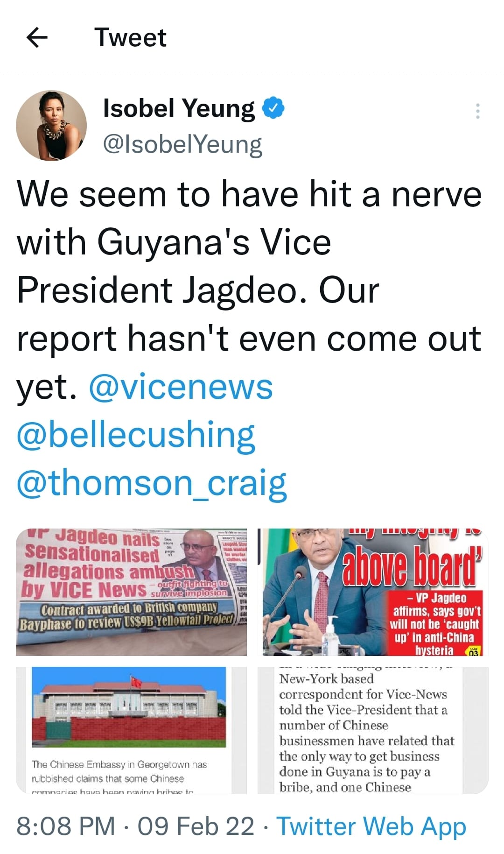Follow the @vicenews mention link
The height and width of the screenshot is (854, 504).
click(x=181, y=387)
